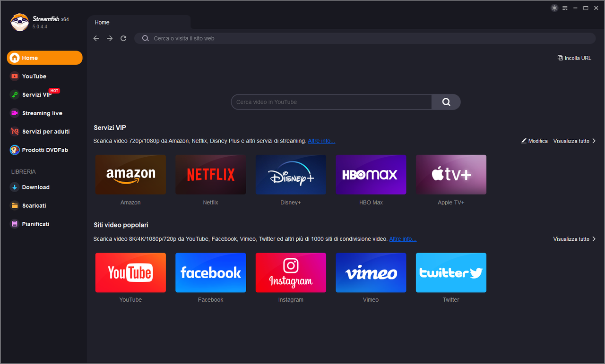Open the Scaricati folder icon
Image resolution: width=605 pixels, height=364 pixels.
point(15,205)
